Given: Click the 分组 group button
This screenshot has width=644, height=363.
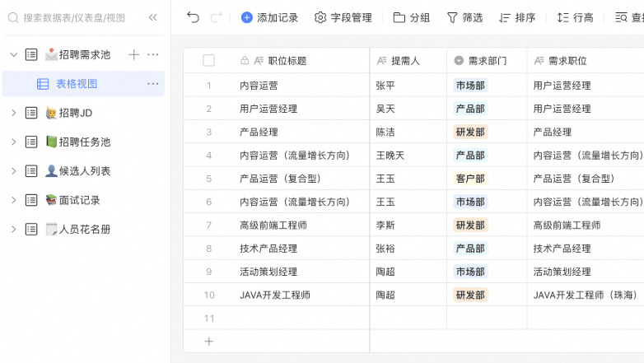Looking at the screenshot, I should [x=412, y=17].
